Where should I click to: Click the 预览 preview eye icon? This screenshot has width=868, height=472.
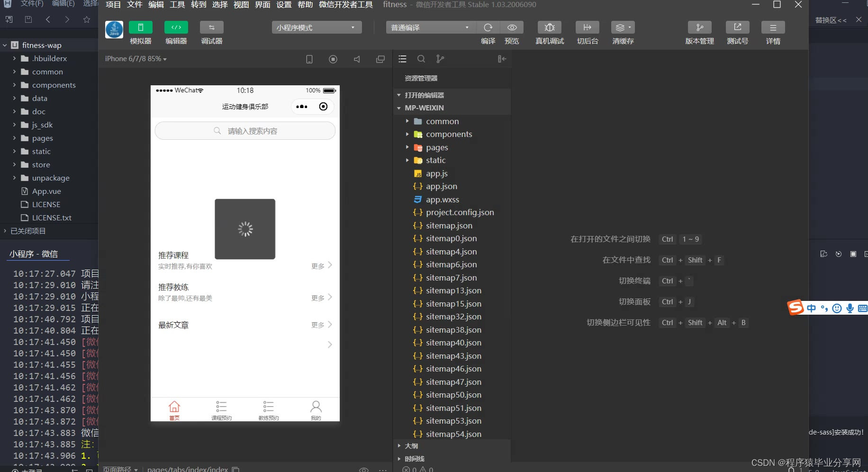[x=512, y=27]
